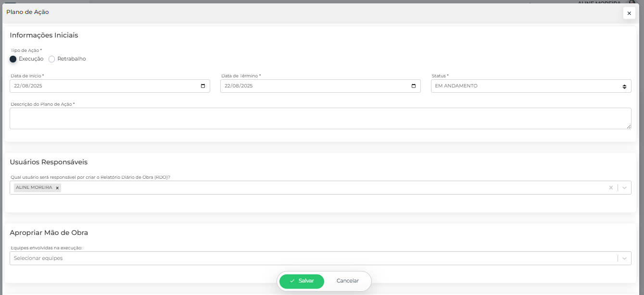
Task: Click the ALINE MOREIRA chip label
Action: point(34,187)
